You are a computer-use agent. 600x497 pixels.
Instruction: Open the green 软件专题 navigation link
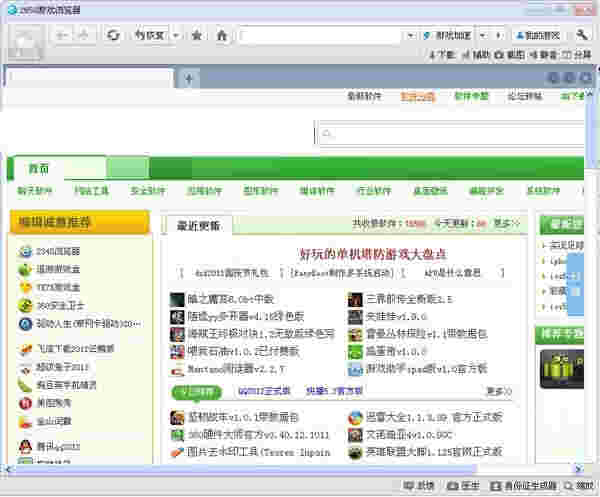[x=471, y=96]
